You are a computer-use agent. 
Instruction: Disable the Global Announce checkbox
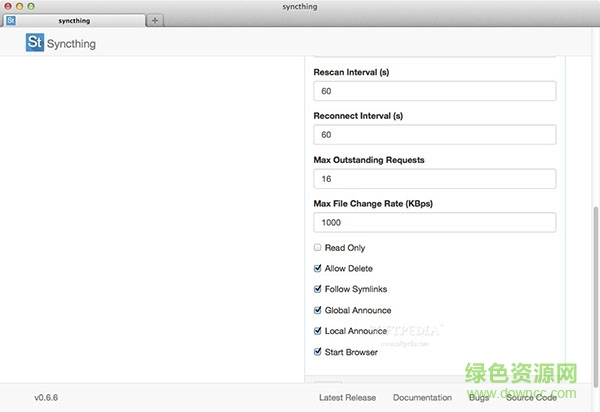coord(317,310)
